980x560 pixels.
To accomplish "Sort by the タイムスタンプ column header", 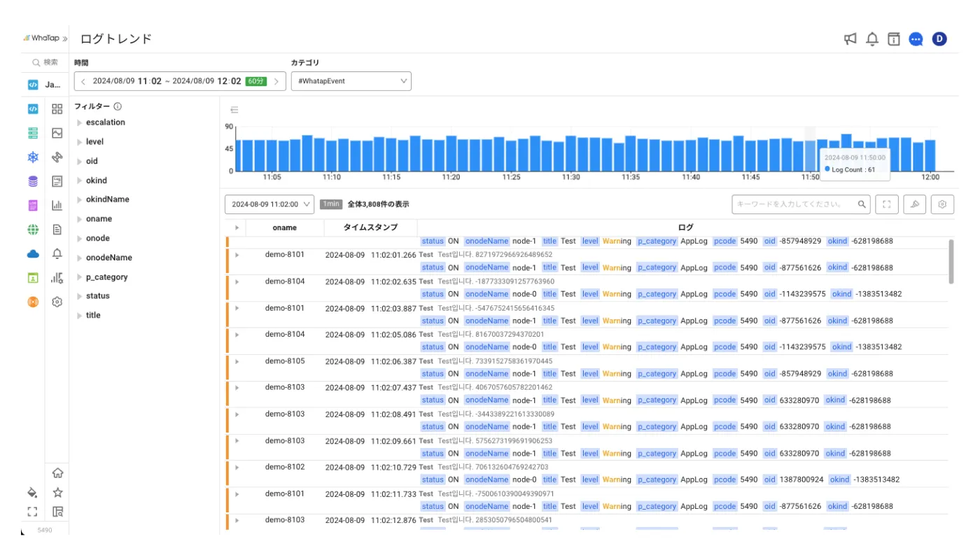I will point(370,227).
